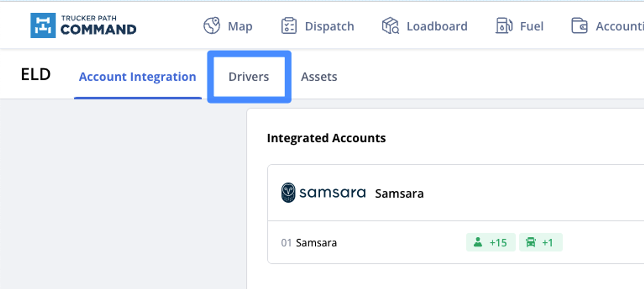Click the person icon in +15 badge
This screenshot has height=289, width=644.
pos(478,243)
